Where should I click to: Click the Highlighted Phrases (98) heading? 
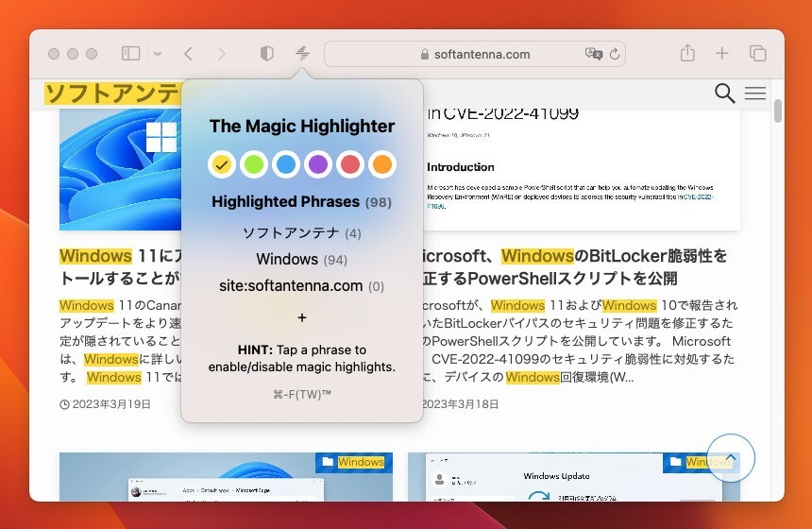coord(302,201)
